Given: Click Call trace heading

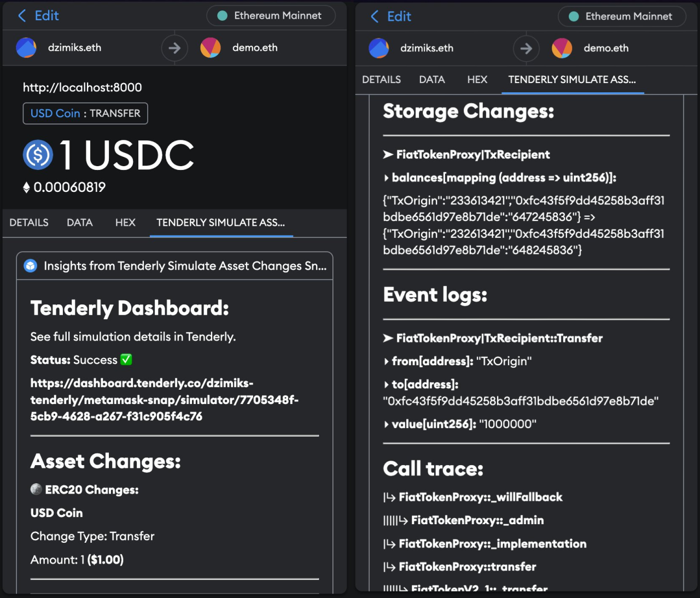Looking at the screenshot, I should pyautogui.click(x=433, y=469).
